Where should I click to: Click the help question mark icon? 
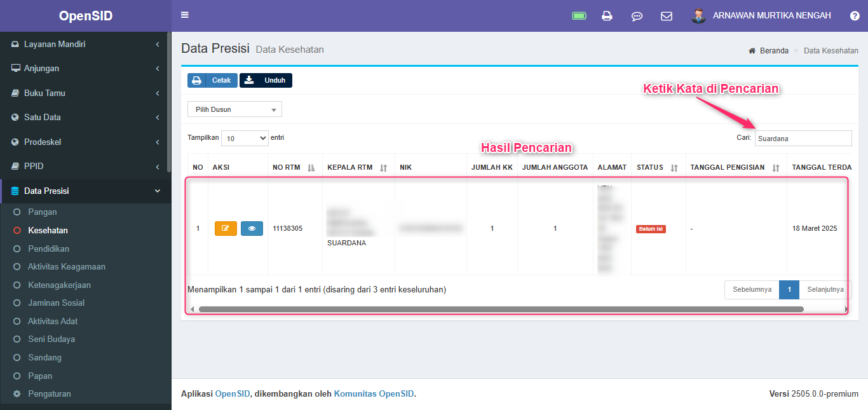(855, 16)
